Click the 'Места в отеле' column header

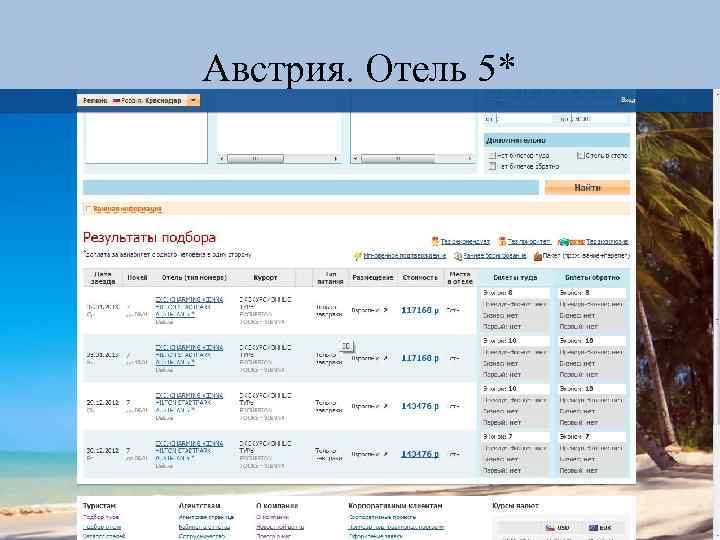point(460,278)
